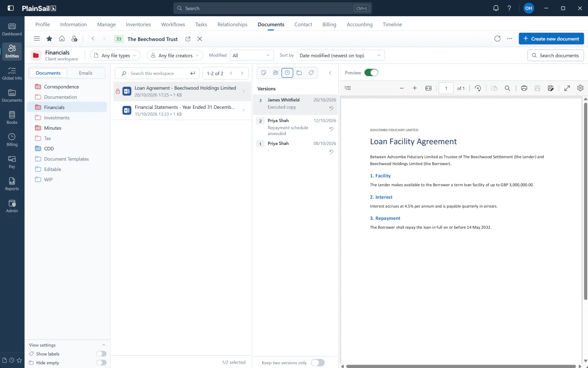Rotate the previewed document
Screen dimensions: 588x368
[478, 88]
